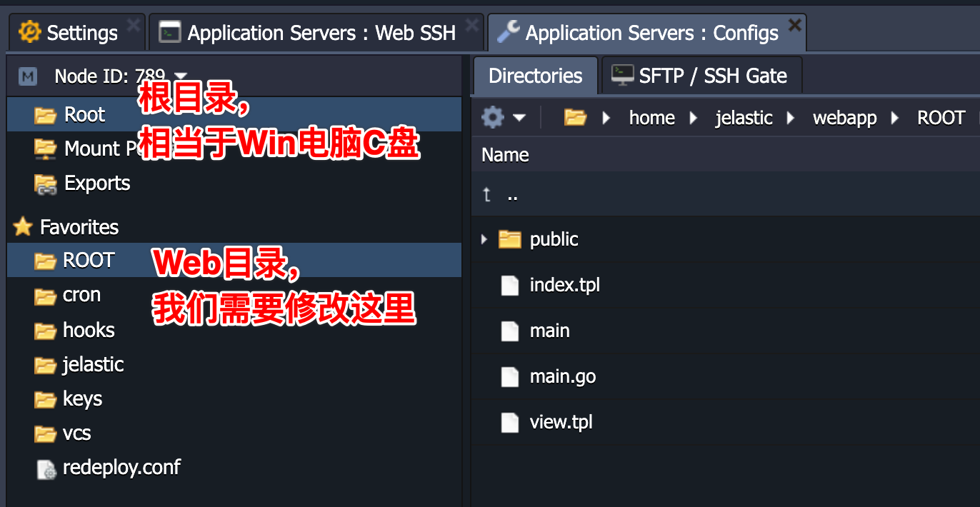
Task: Click the gear settings icon in the path toolbar
Action: point(493,117)
